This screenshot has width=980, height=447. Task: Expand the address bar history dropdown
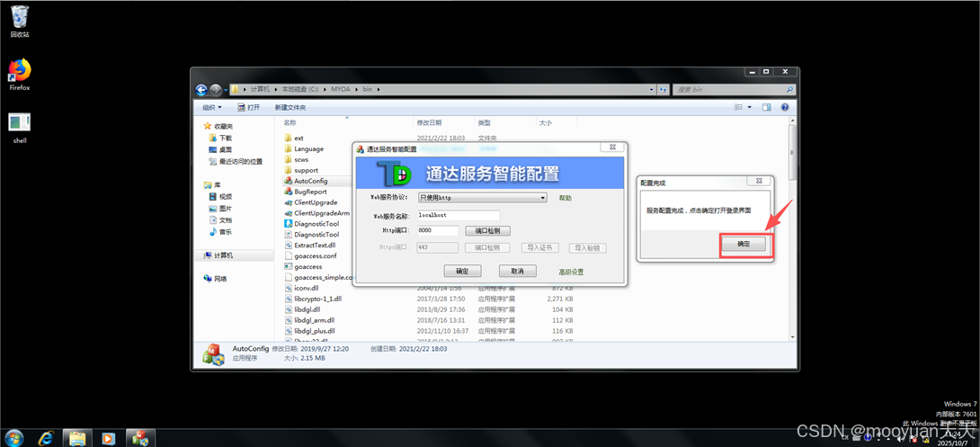pos(653,89)
